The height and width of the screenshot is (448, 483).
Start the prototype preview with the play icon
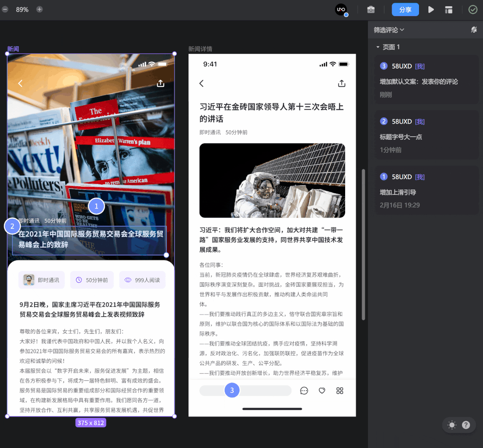431,9
